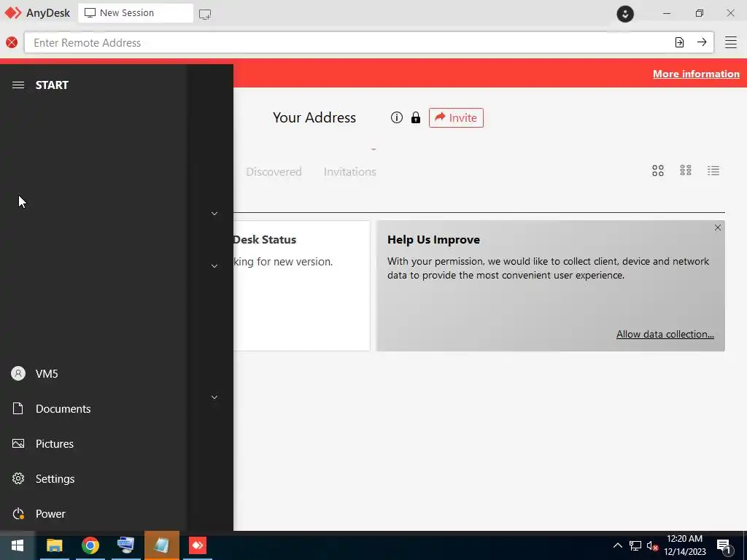Select the small tiles view icon
Image resolution: width=747 pixels, height=560 pixels.
click(686, 171)
